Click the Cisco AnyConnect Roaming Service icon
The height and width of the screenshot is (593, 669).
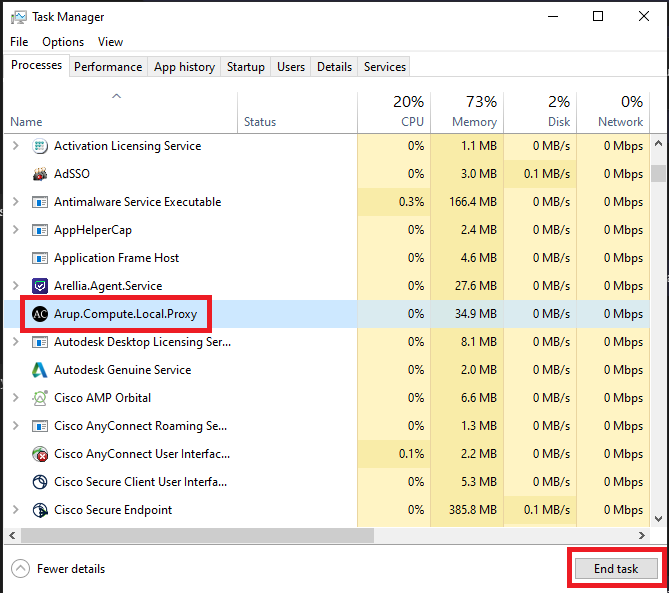[40, 426]
